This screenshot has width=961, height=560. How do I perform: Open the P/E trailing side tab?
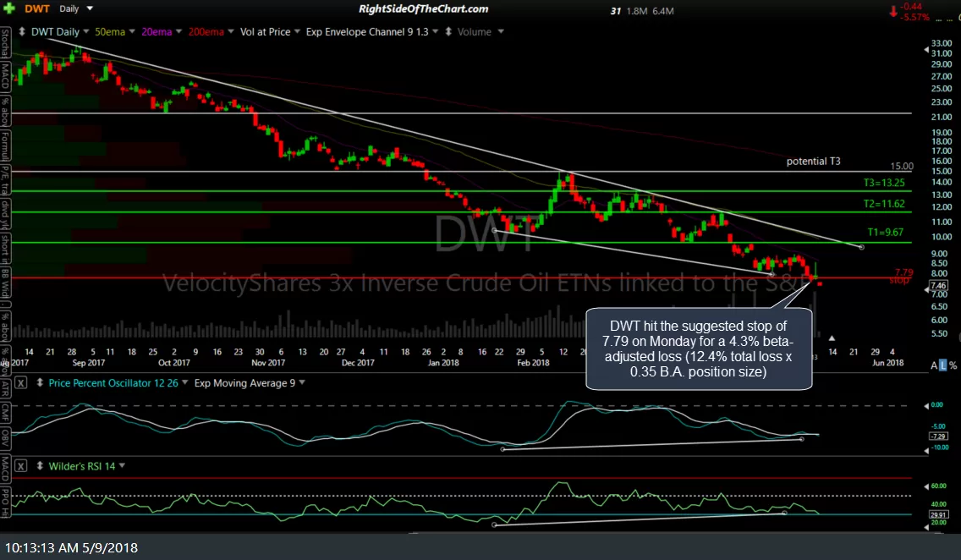click(x=5, y=181)
